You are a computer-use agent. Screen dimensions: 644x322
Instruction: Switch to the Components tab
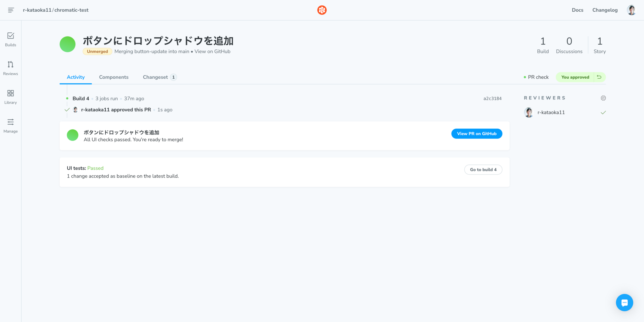[114, 77]
